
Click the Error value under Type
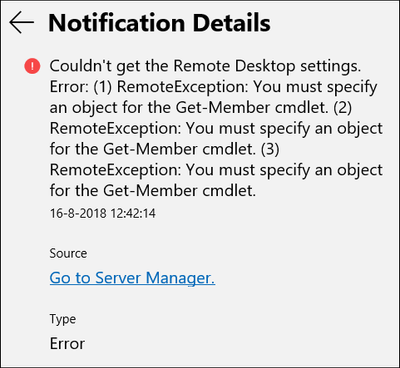67,344
